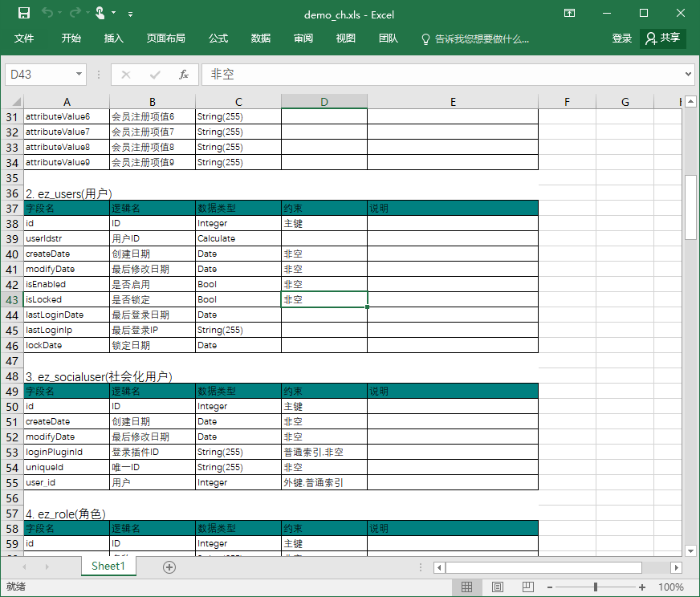Click the 告诉我您想要做什么 search box
700x597 pixels.
click(475, 39)
